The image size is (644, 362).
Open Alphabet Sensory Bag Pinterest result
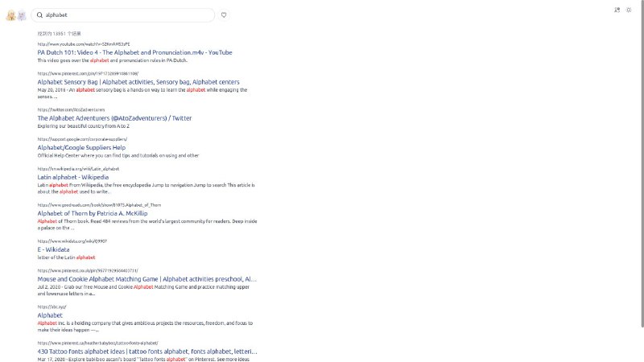138,81
